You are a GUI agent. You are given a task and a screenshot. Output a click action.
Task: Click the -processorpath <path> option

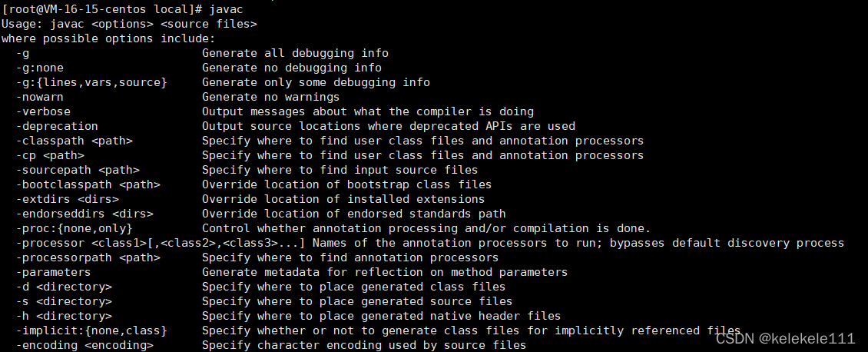tap(88, 257)
